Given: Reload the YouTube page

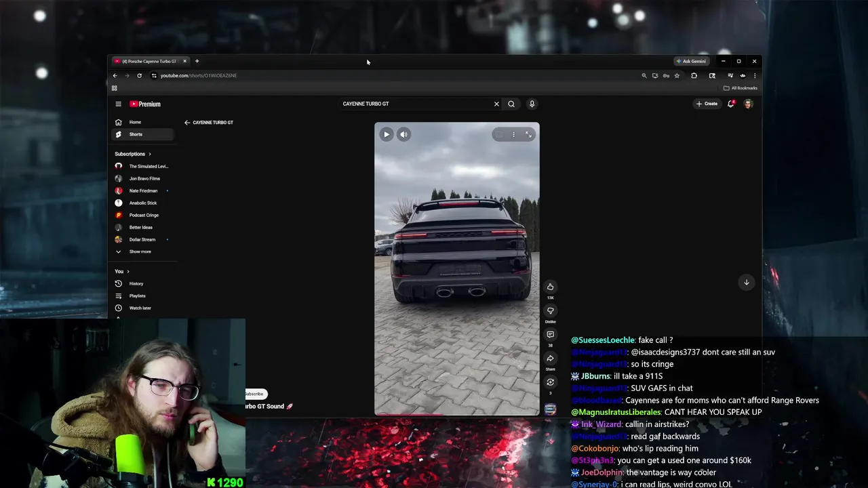Looking at the screenshot, I should [139, 75].
